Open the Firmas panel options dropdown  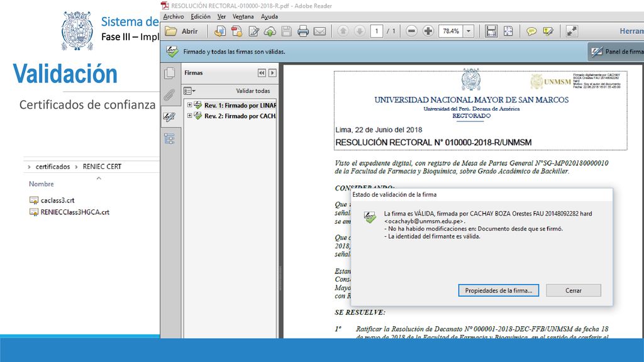[189, 90]
